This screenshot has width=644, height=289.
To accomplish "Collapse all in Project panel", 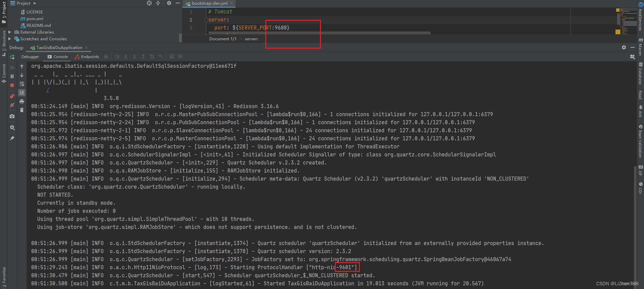I will pyautogui.click(x=158, y=3).
